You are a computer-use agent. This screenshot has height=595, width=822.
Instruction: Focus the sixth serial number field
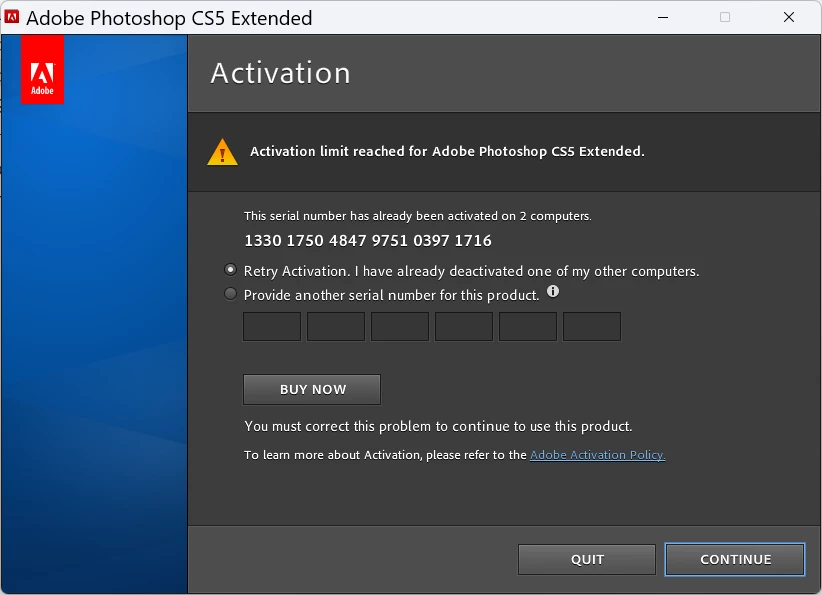(x=592, y=327)
